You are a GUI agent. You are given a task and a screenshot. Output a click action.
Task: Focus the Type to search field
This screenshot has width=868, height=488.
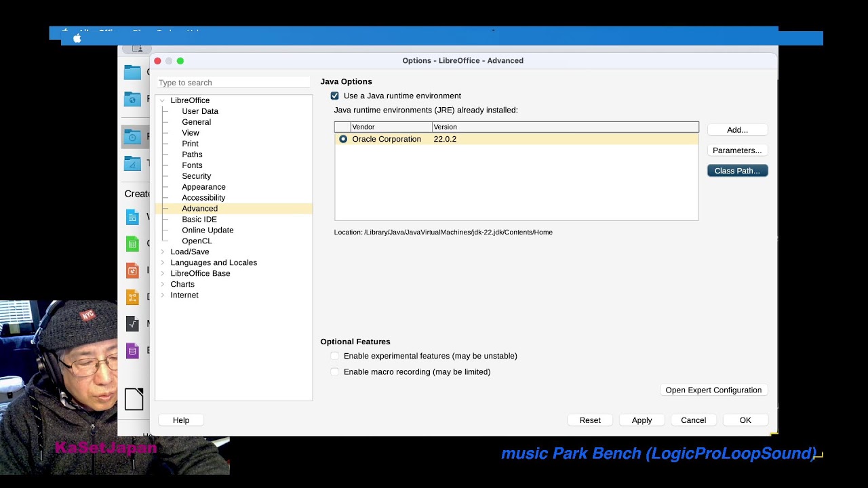pyautogui.click(x=233, y=83)
